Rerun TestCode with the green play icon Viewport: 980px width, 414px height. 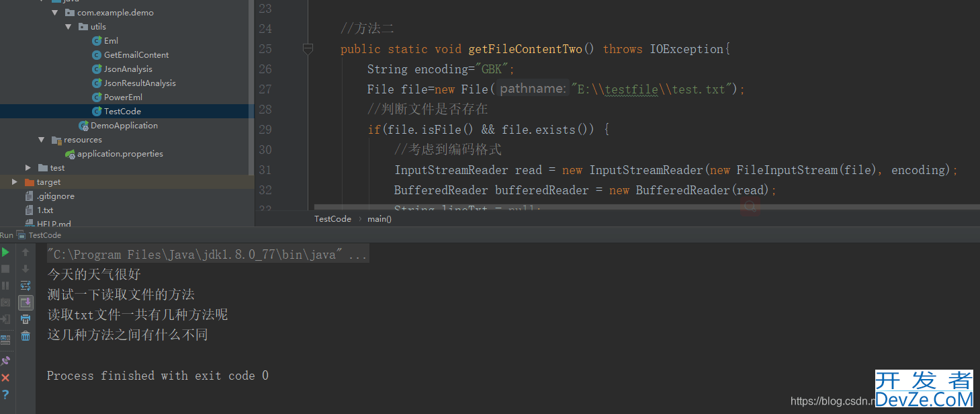(x=5, y=252)
